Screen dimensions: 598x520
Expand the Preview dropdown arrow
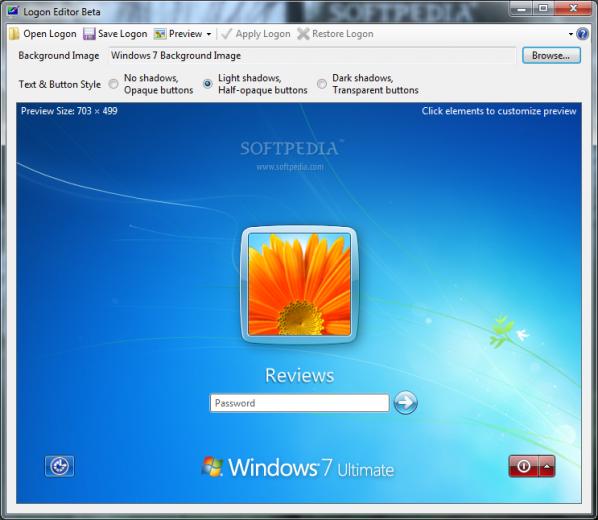tap(209, 34)
